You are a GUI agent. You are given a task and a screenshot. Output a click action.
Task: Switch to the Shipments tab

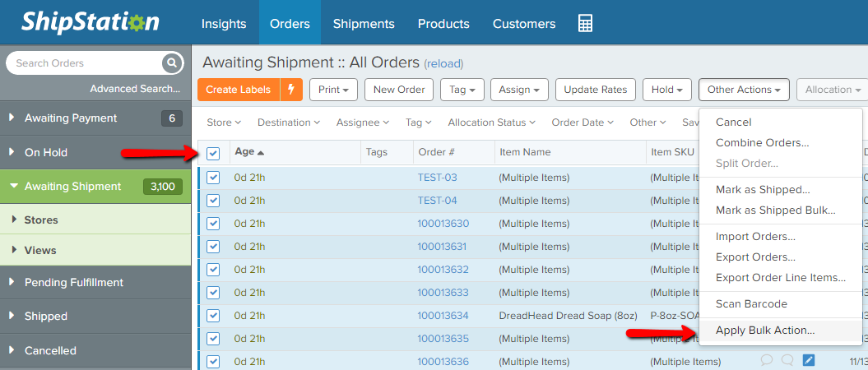click(x=364, y=24)
